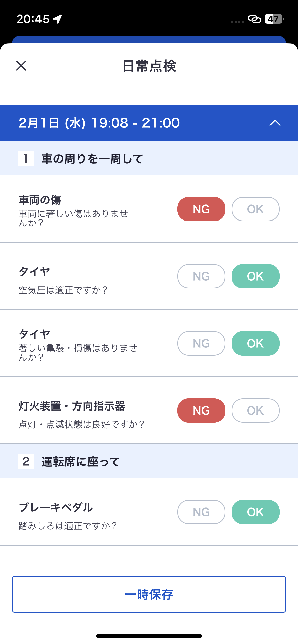298x644 pixels.
Task: Close the 日常点検 sheet with X icon
Action: pos(21,66)
